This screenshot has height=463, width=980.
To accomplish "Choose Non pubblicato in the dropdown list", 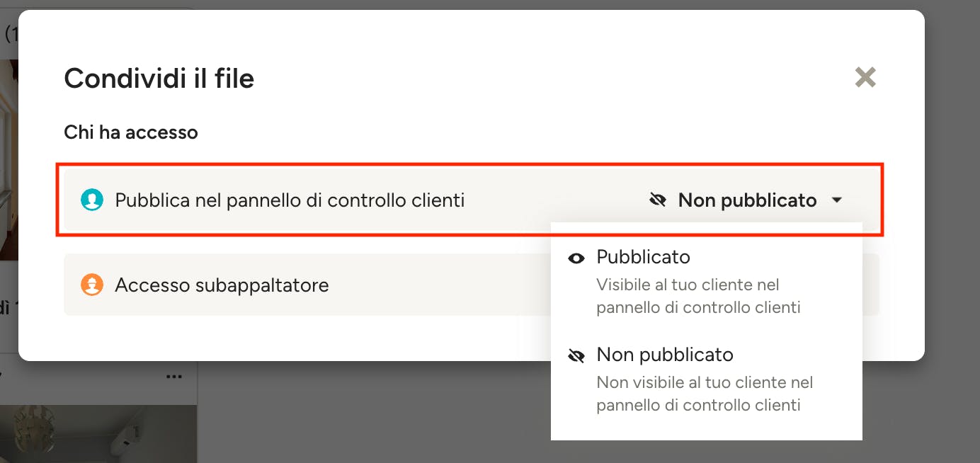I will pos(665,354).
